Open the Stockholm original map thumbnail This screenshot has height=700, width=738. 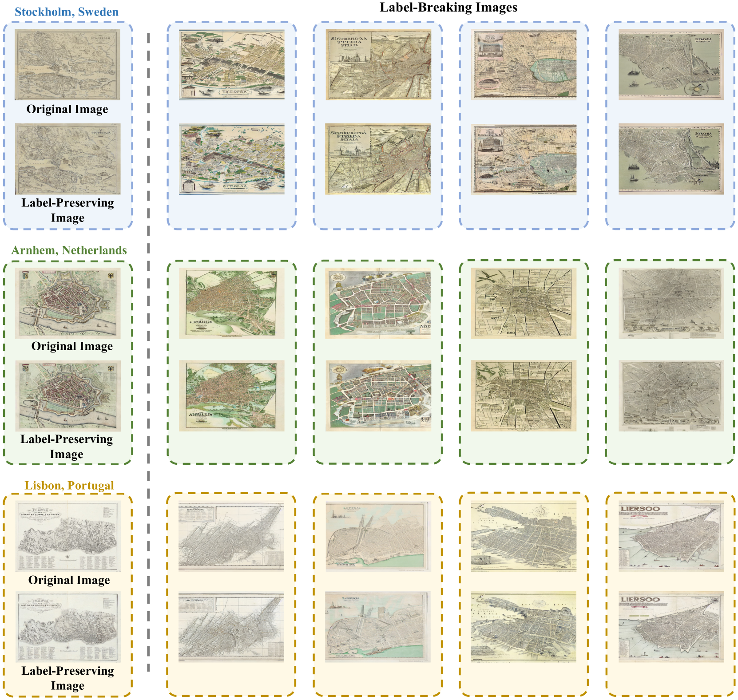[67, 65]
